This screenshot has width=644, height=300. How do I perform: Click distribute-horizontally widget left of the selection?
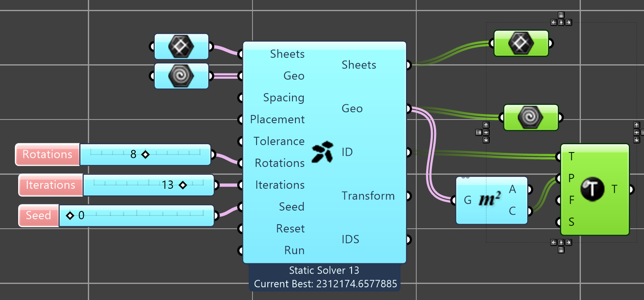pos(479,132)
